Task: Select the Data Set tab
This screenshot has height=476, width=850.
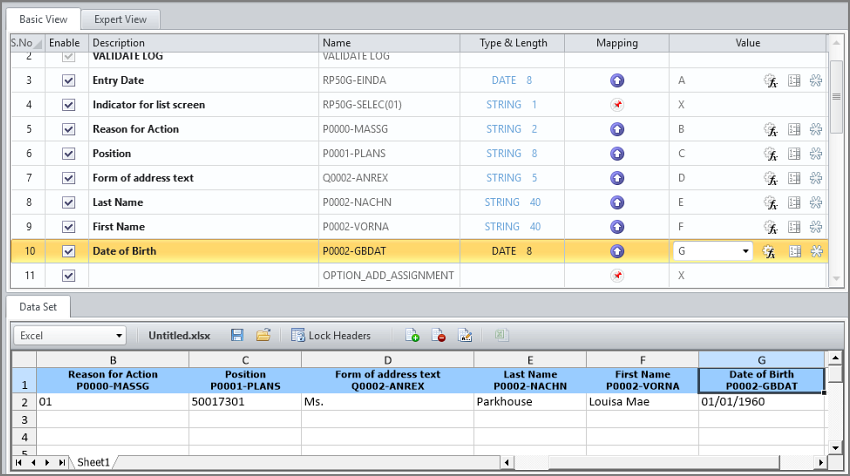Action: click(38, 307)
